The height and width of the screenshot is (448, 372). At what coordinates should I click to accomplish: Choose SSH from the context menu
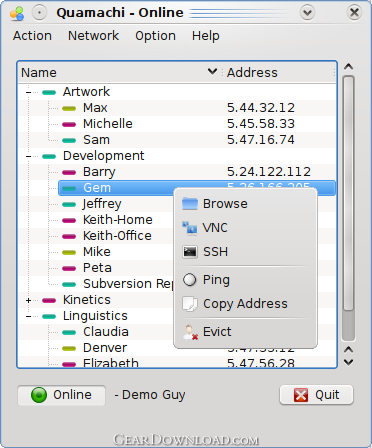tap(245, 252)
